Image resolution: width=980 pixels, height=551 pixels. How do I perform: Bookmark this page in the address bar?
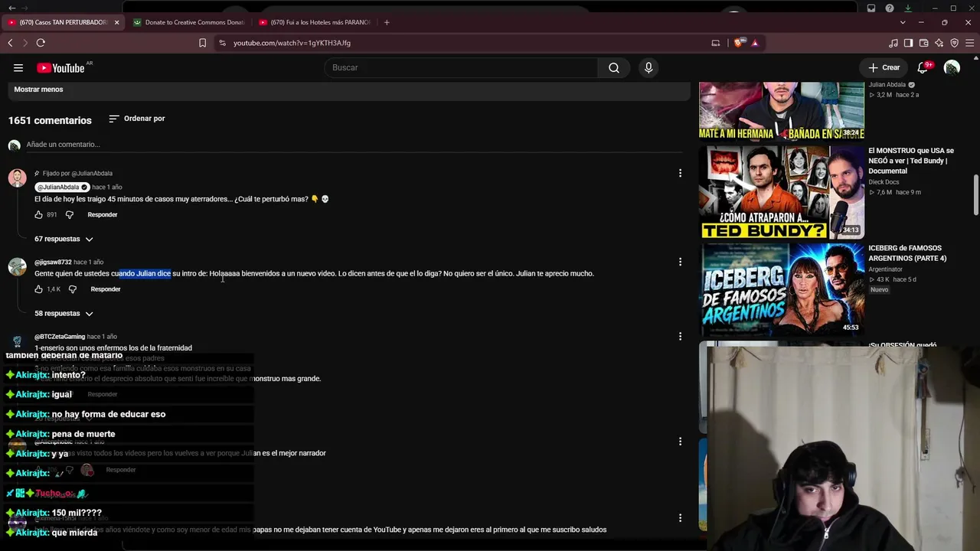click(202, 43)
